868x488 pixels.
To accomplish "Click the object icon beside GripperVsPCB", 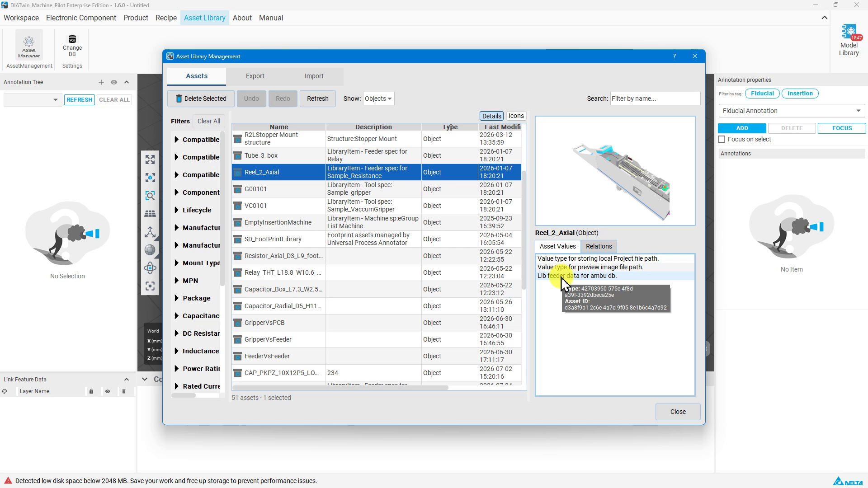I will pos(237,323).
